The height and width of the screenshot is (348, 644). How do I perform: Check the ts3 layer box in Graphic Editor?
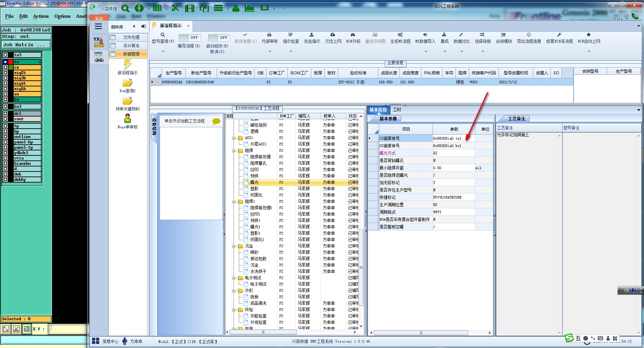pyautogui.click(x=5, y=55)
